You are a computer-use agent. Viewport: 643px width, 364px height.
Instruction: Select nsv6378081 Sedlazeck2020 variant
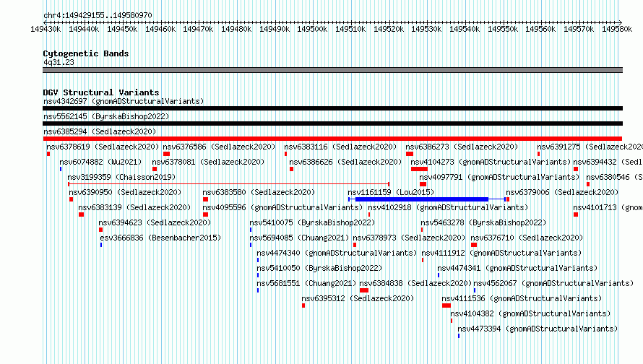point(208,162)
